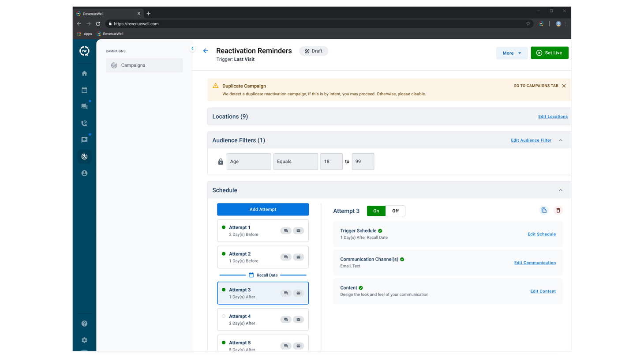Open the Campaigns target sidebar icon

(x=84, y=156)
